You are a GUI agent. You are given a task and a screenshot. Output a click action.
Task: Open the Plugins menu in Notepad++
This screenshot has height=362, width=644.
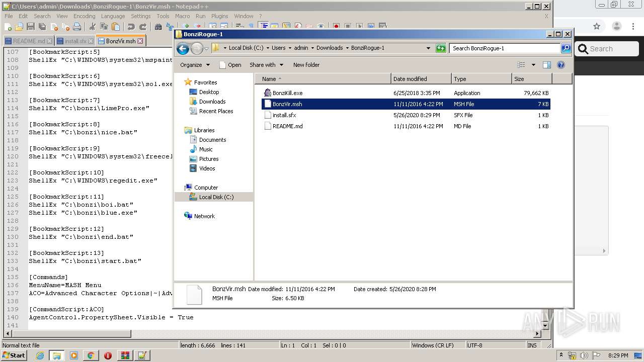tap(219, 16)
